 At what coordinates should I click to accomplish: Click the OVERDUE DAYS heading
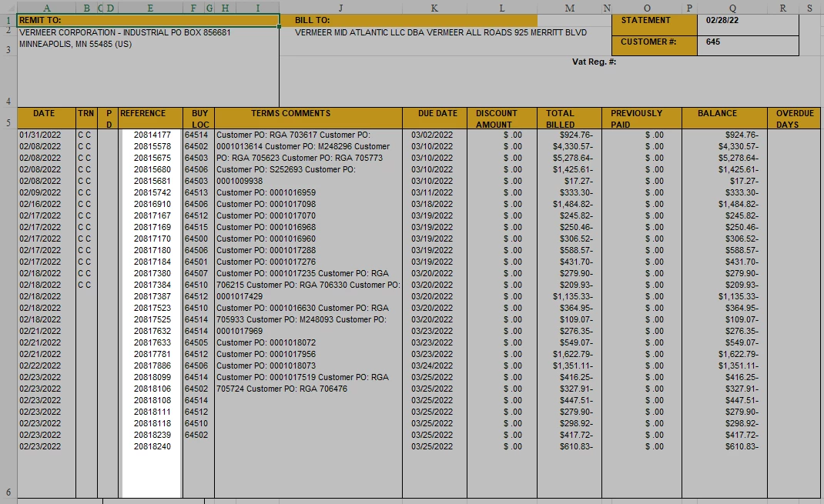coord(795,118)
